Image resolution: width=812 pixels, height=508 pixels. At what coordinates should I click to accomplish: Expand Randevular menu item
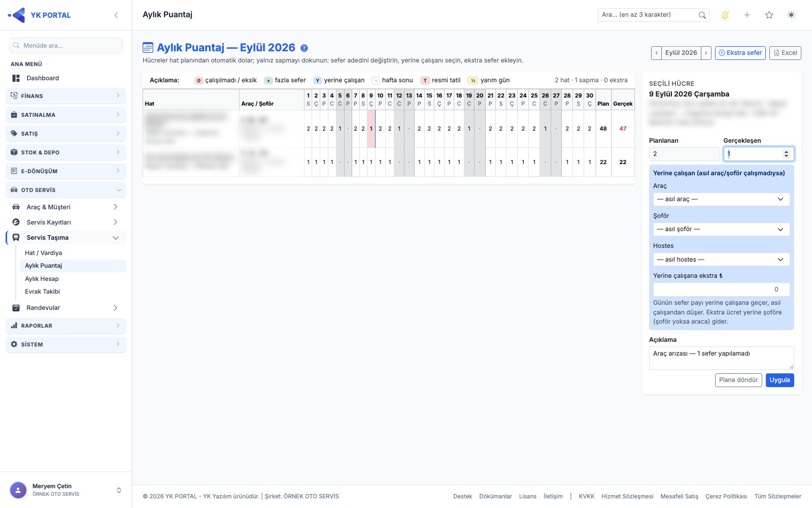pos(66,308)
